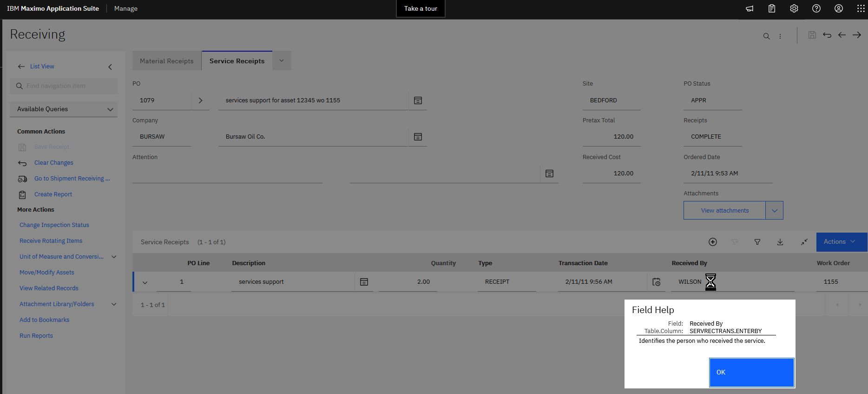This screenshot has width=868, height=394.
Task: Click the Change Inspection Status link
Action: [x=54, y=225]
